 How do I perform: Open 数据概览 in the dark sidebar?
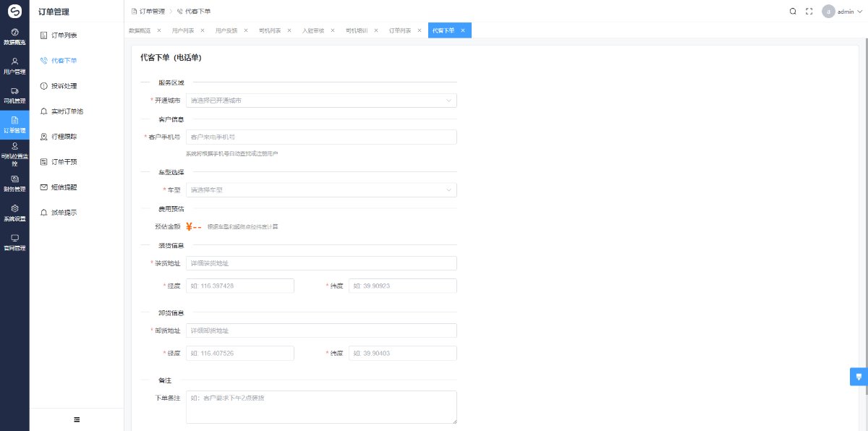[x=14, y=37]
